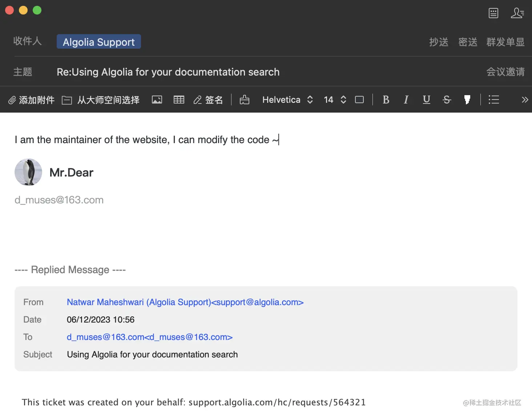Click the format painter stamp icon
532x417 pixels.
pos(245,100)
